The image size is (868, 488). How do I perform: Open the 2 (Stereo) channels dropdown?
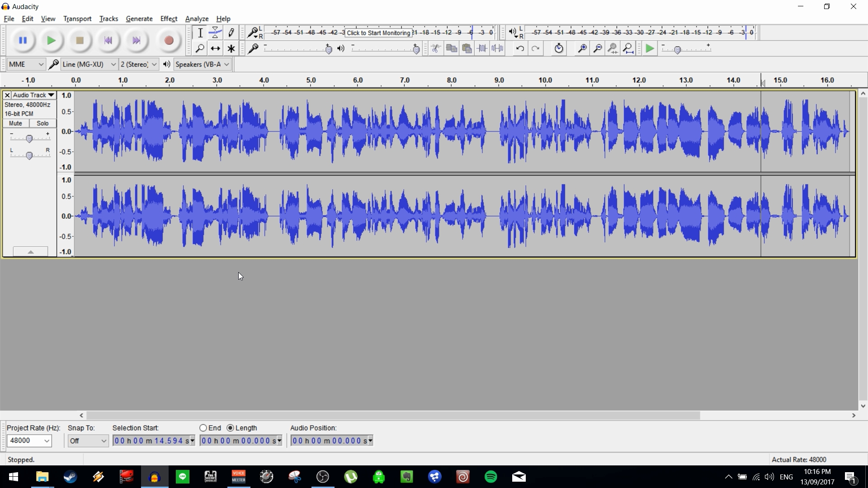coord(139,64)
